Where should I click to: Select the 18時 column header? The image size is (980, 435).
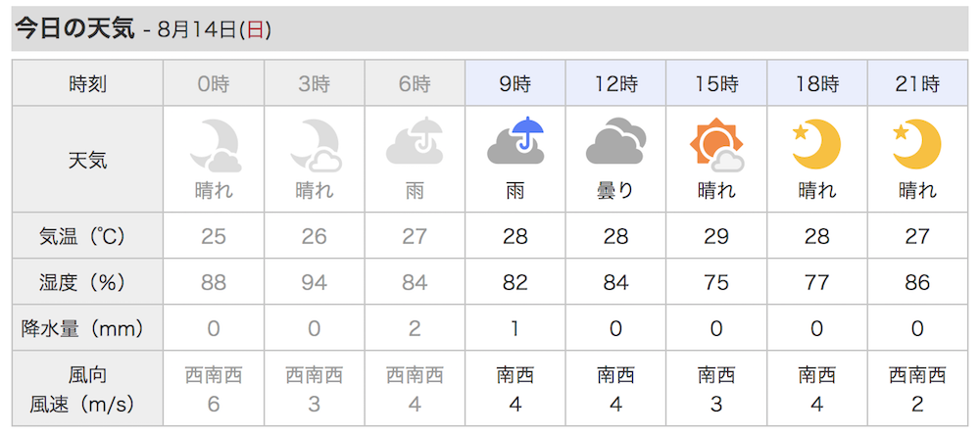(816, 83)
